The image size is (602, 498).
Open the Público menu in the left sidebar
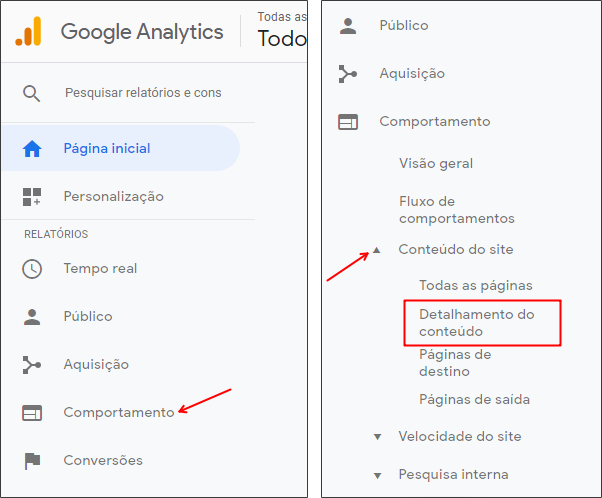coord(88,316)
